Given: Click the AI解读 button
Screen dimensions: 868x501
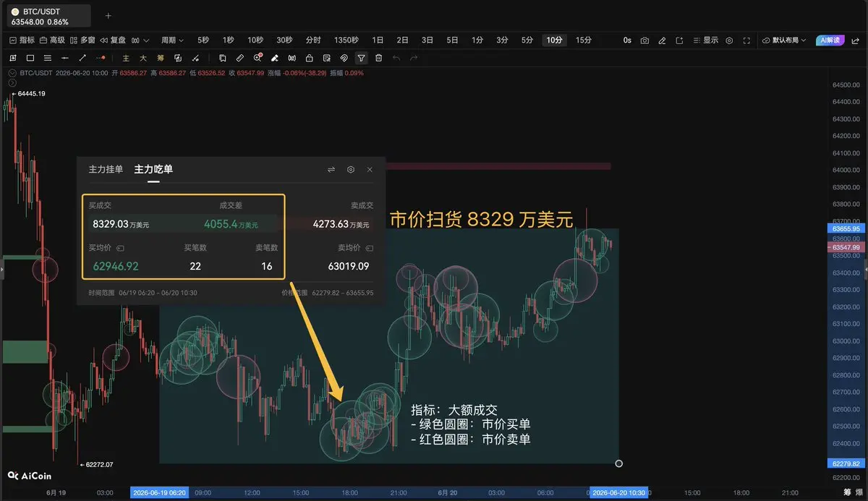Looking at the screenshot, I should [x=829, y=40].
